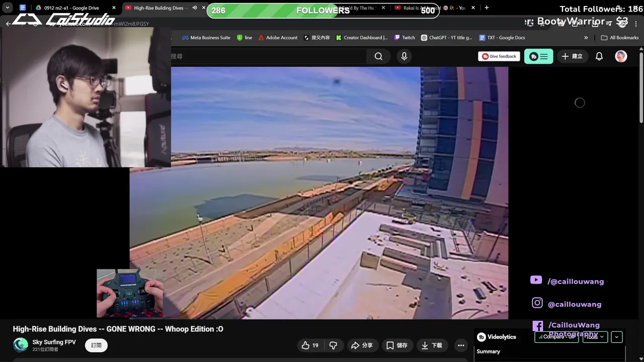644x362 pixels.
Task: Start voice search with the microphone
Action: pos(404,56)
